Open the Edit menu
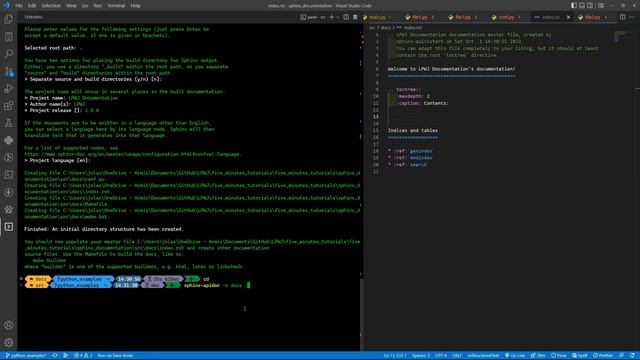 click(32, 6)
